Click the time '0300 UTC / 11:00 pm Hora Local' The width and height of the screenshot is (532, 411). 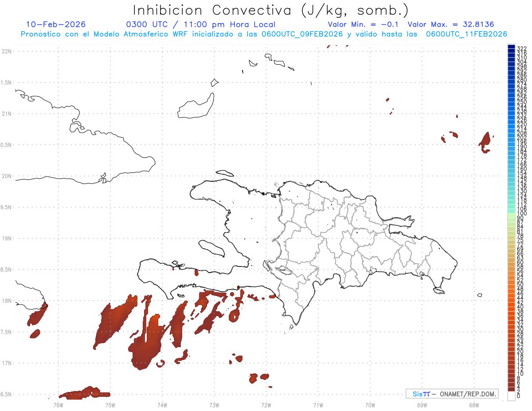201,25
